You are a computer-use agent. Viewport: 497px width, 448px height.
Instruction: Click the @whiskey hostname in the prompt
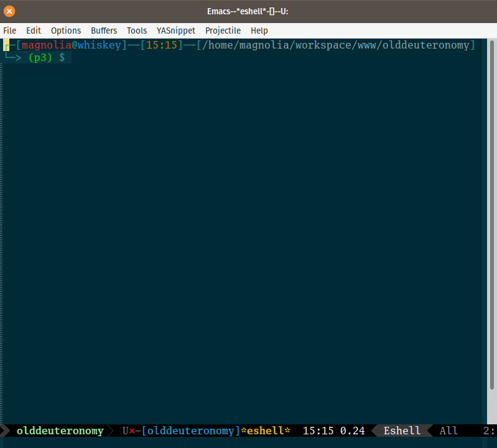[x=96, y=45]
